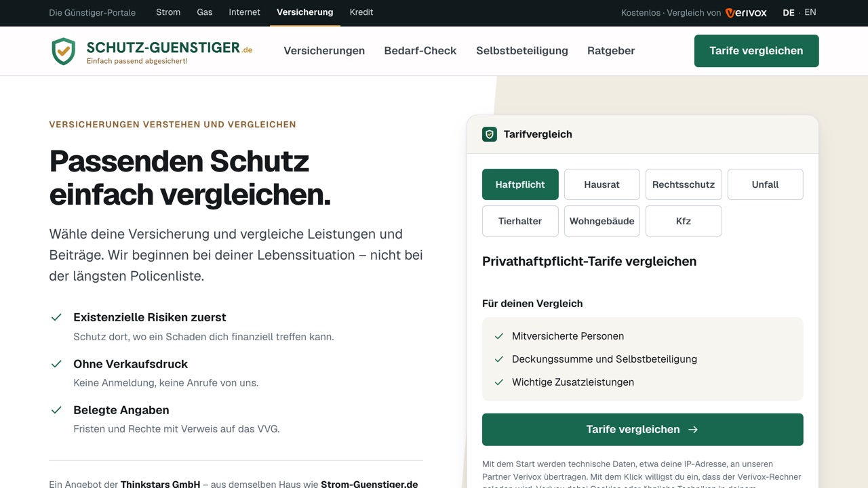The height and width of the screenshot is (488, 868).
Task: Click the Ohne Verkaufsdruck heading
Action: click(x=130, y=364)
